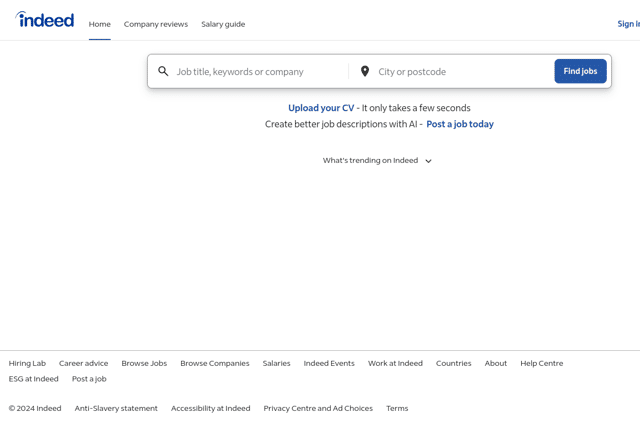Click the Indeed logo
640x427 pixels.
pos(45,20)
